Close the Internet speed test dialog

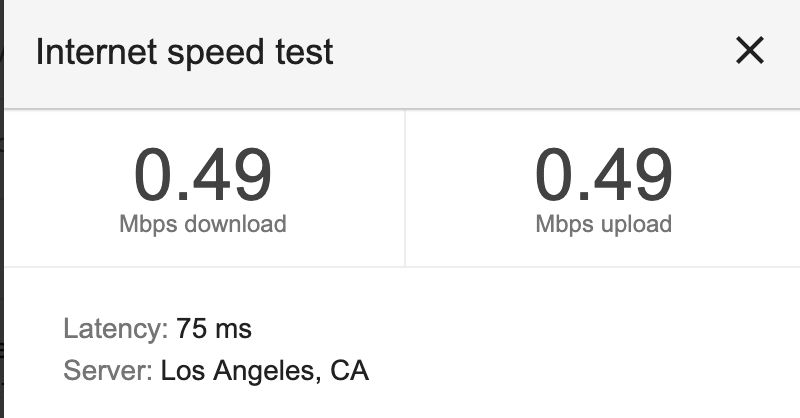click(x=749, y=51)
